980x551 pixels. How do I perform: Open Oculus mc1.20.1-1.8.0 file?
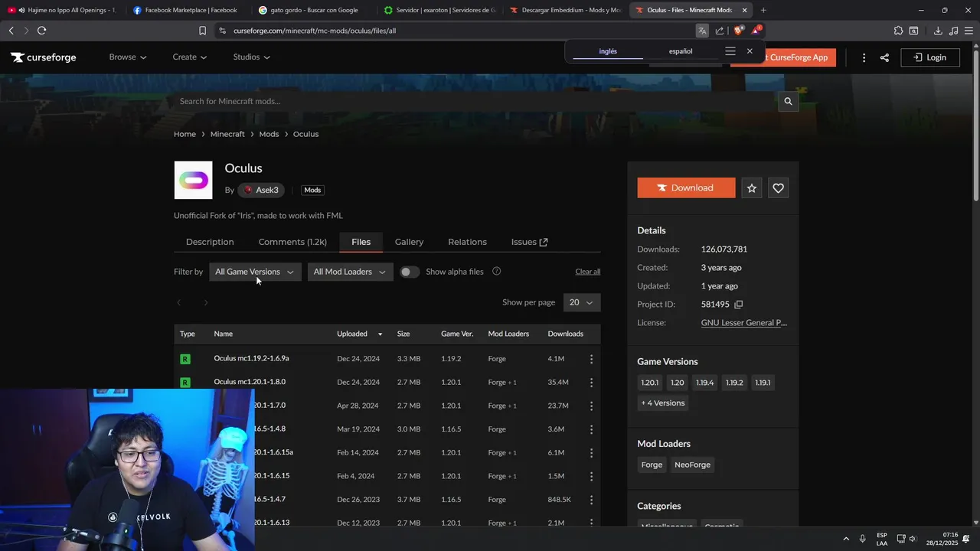pyautogui.click(x=250, y=382)
